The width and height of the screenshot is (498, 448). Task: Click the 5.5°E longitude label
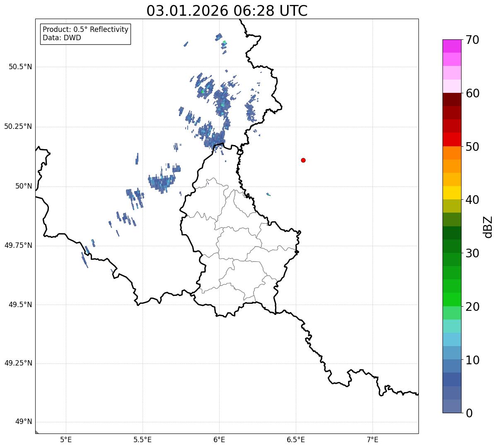pos(143,440)
